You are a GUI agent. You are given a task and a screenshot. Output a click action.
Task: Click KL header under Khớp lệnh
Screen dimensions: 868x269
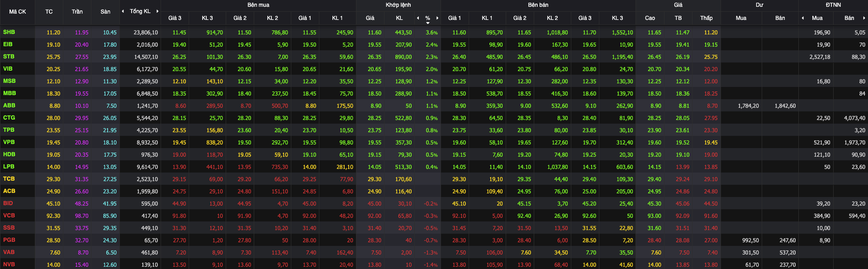click(399, 18)
